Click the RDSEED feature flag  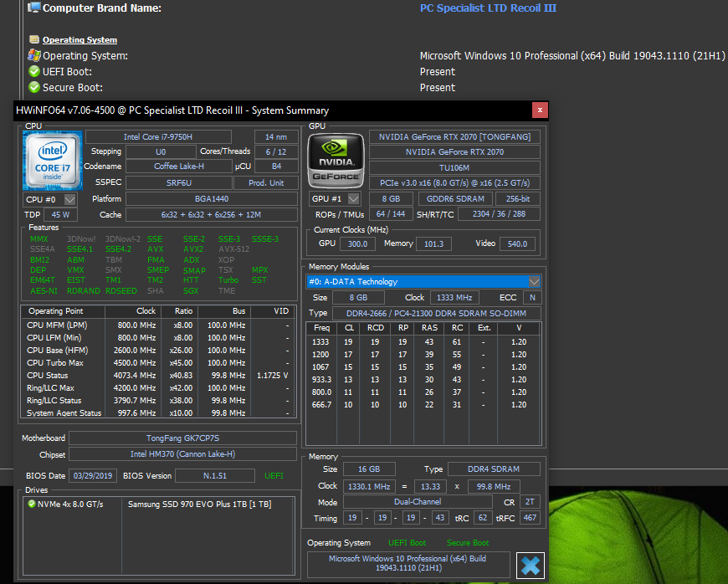click(x=121, y=291)
